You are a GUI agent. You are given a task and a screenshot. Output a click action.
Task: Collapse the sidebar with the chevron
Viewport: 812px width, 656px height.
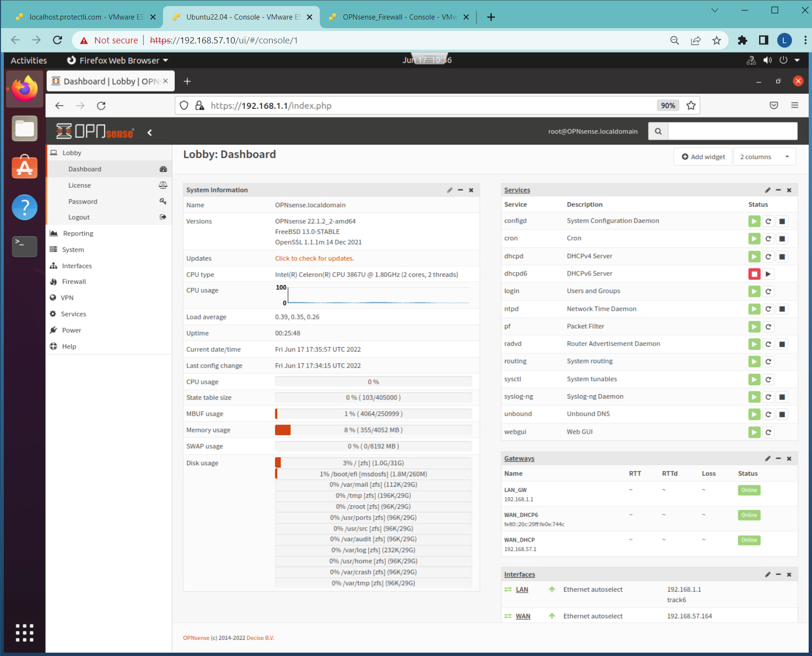click(150, 133)
